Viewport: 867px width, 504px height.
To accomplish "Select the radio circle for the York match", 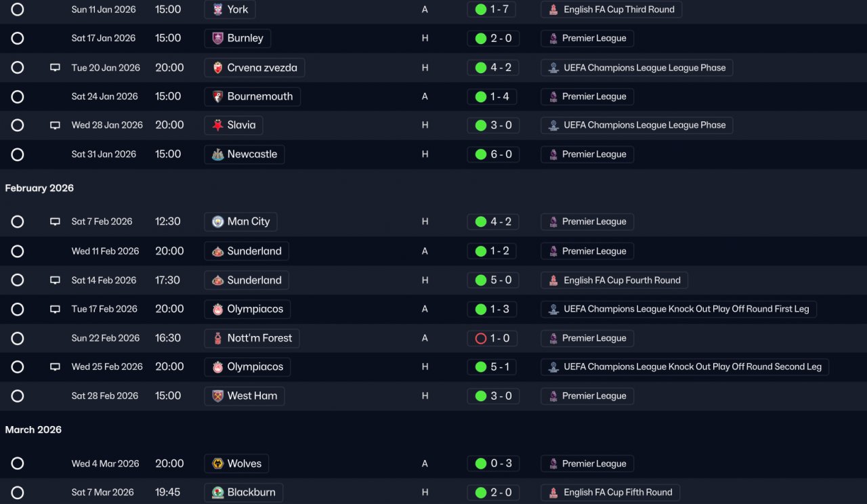I will click(18, 9).
